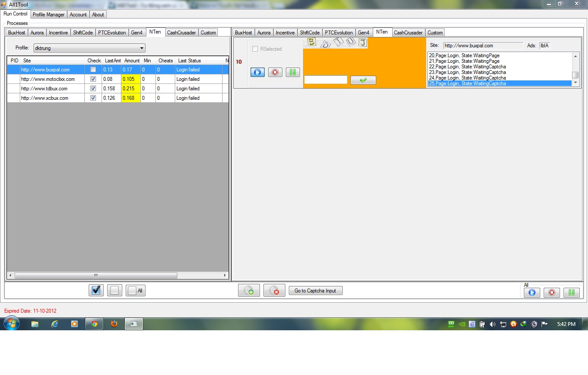This screenshot has height=375, width=588.
Task: Stop the buxpal process with red stop button
Action: point(275,72)
